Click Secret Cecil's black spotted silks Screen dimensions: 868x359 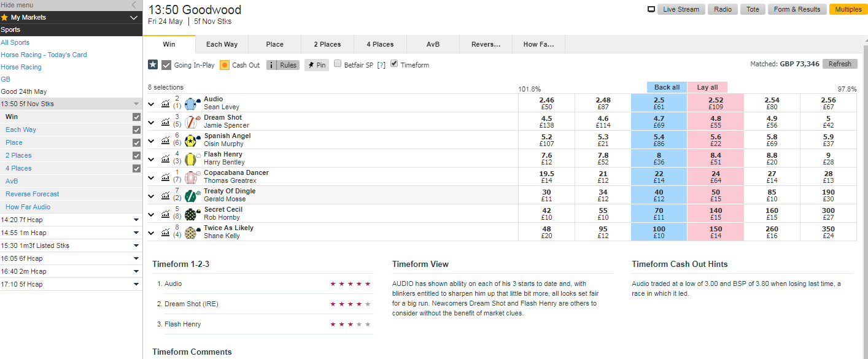193,214
